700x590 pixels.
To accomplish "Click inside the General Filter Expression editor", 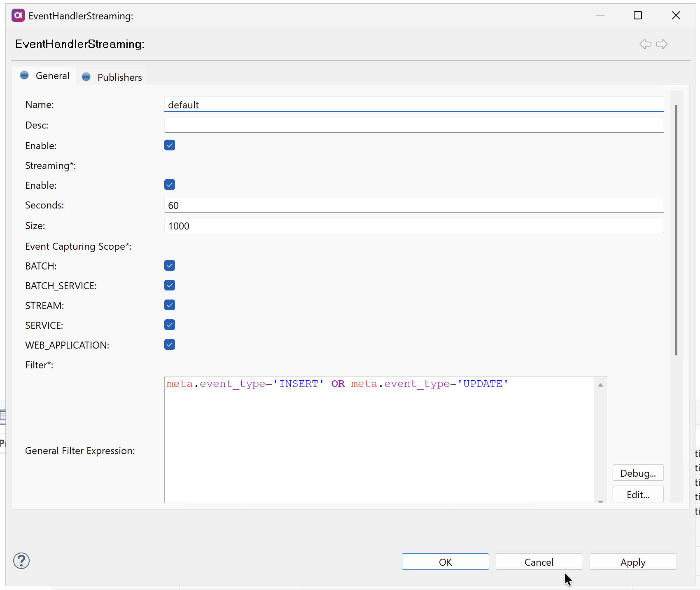I will [379, 440].
